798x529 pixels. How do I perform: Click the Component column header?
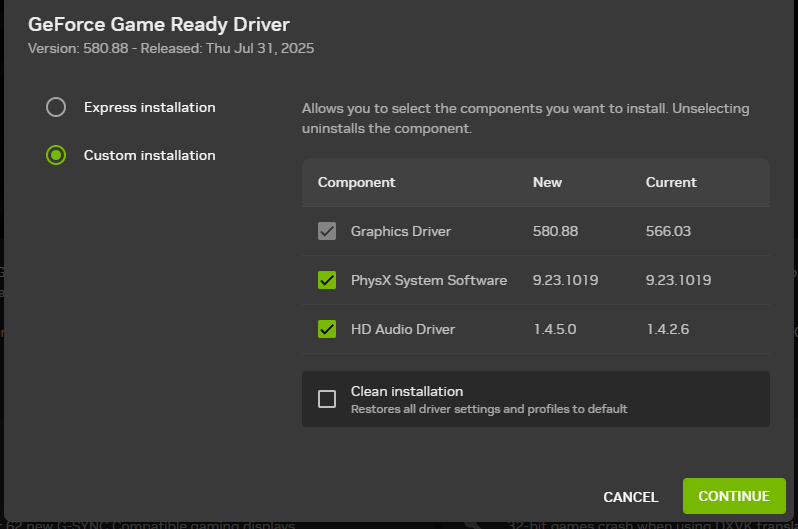tap(356, 182)
